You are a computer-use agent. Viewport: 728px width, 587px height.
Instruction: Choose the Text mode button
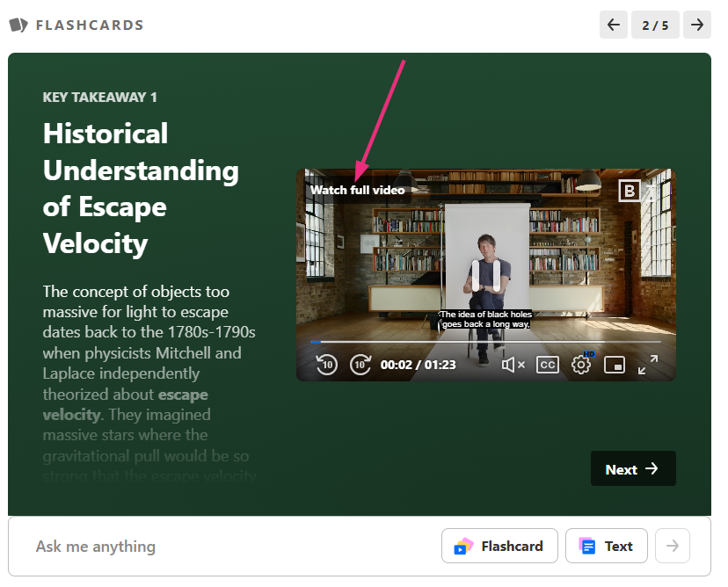tap(607, 547)
